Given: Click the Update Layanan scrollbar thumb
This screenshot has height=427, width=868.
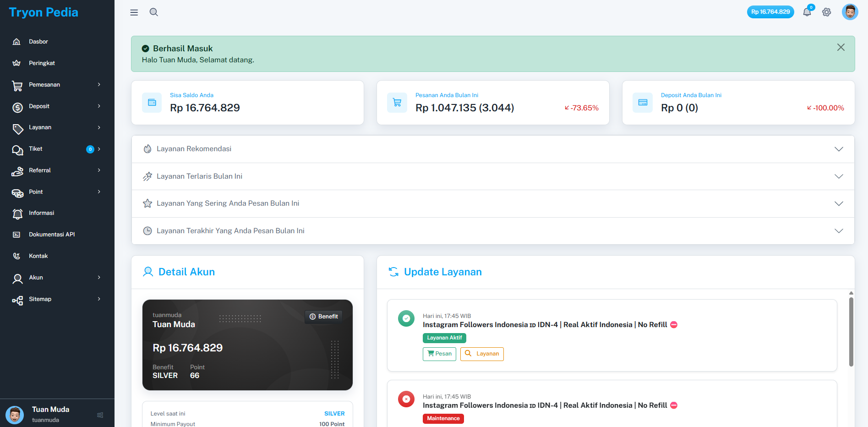Looking at the screenshot, I should 851,332.
